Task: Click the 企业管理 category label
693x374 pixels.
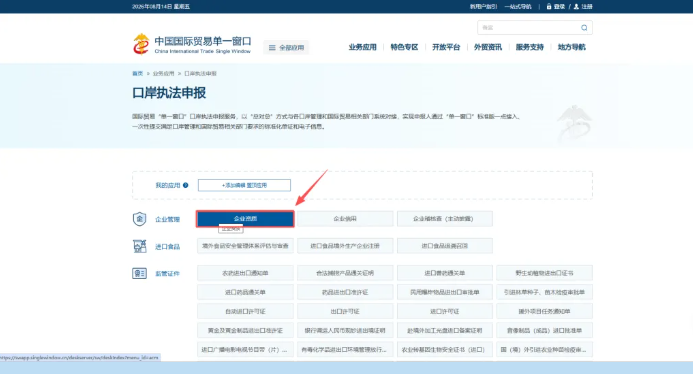Action: click(168, 219)
